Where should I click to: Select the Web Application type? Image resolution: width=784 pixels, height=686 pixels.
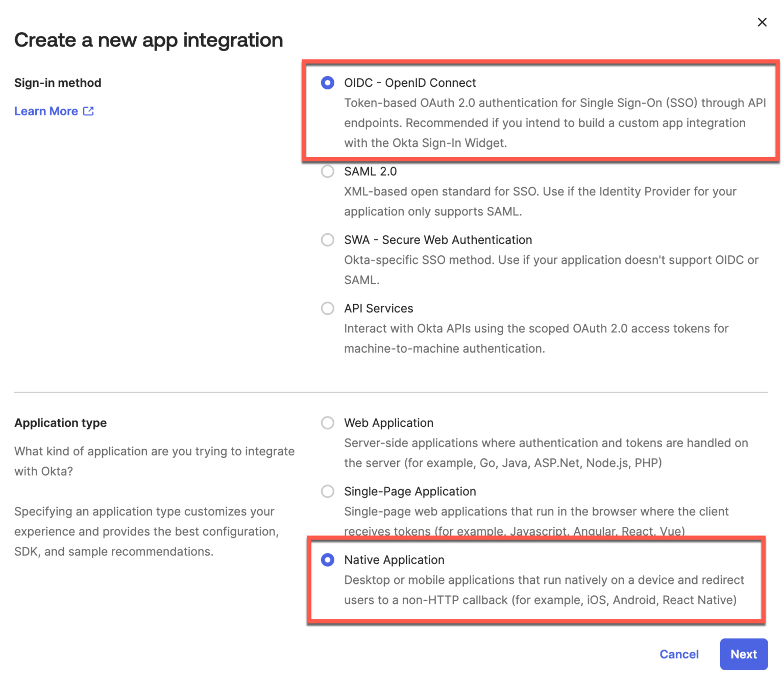[x=327, y=423]
